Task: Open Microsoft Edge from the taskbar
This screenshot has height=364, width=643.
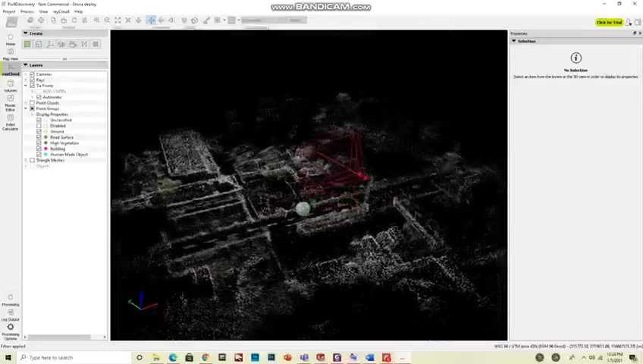Action: (173, 357)
